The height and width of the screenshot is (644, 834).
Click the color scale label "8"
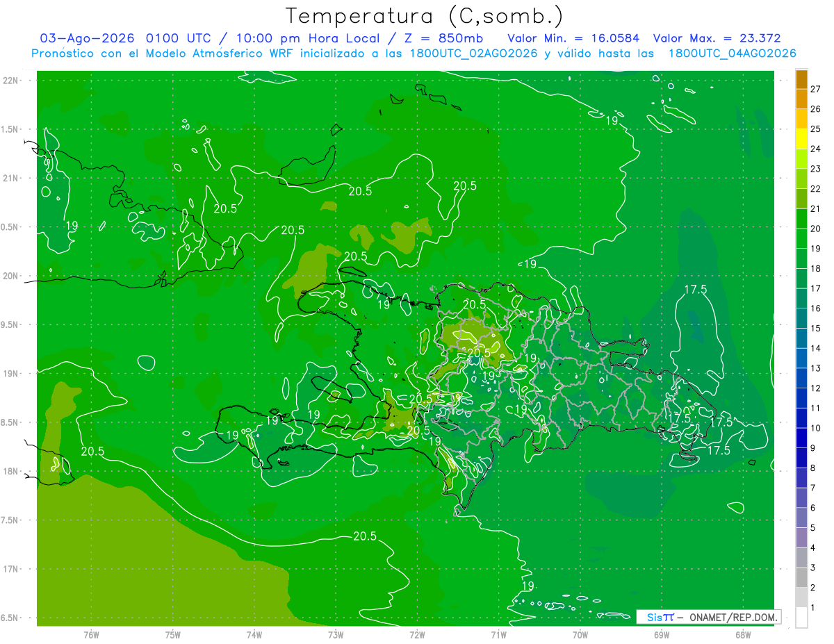(813, 468)
